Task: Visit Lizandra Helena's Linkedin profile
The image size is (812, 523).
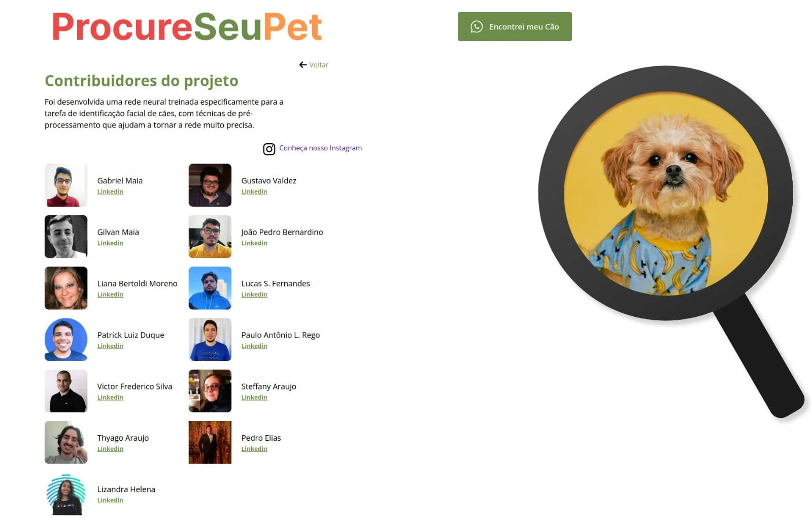Action: coord(110,500)
